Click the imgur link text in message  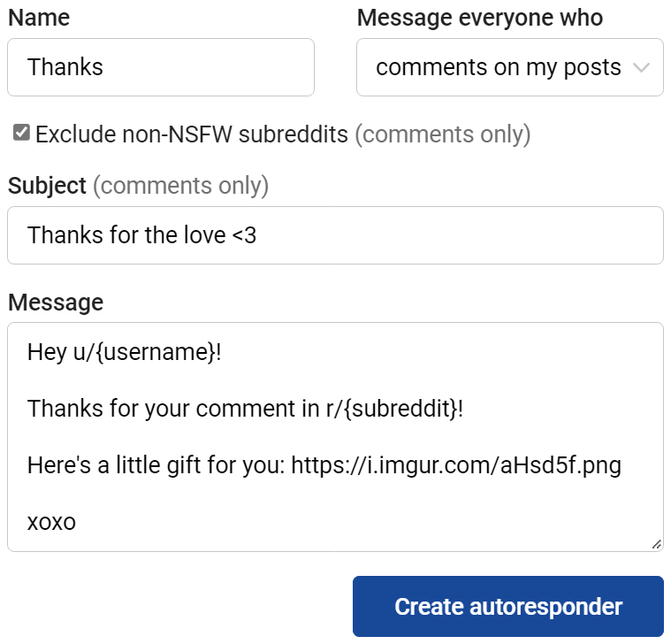click(x=455, y=466)
